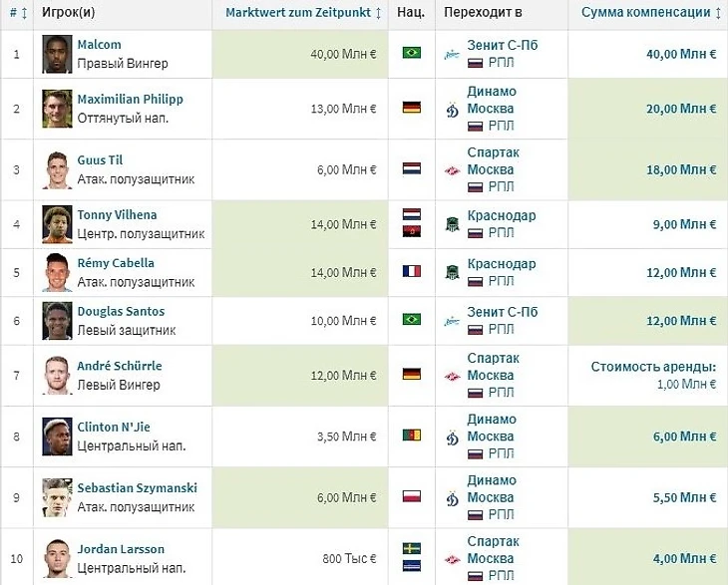Viewport: 728px width, 585px height.
Task: Click the France flag in Rémy Cabella's row
Action: [411, 271]
